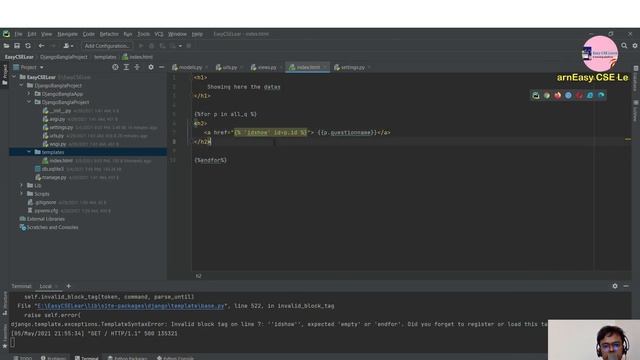Open the File menu
640x360 pixels.
18,34
